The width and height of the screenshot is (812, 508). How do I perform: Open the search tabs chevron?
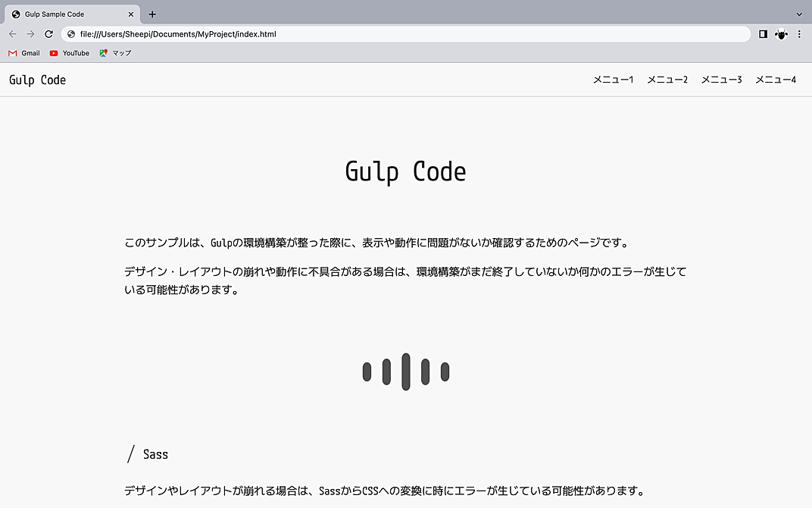[x=799, y=14]
